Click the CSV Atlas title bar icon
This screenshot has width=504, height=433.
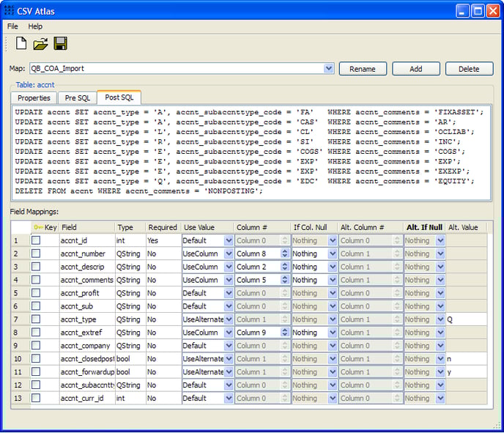point(10,11)
